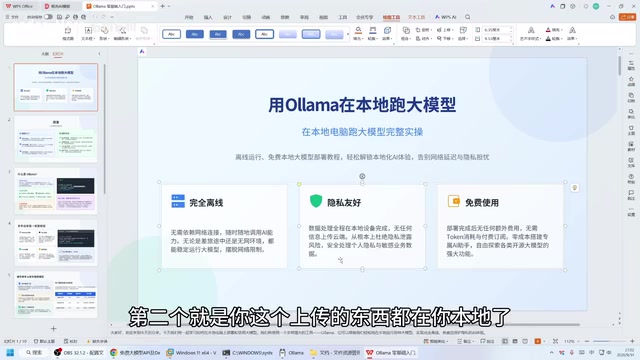This screenshot has width=640, height=360.
Task: Click the cloud sync icon
Action: tap(612, 17)
